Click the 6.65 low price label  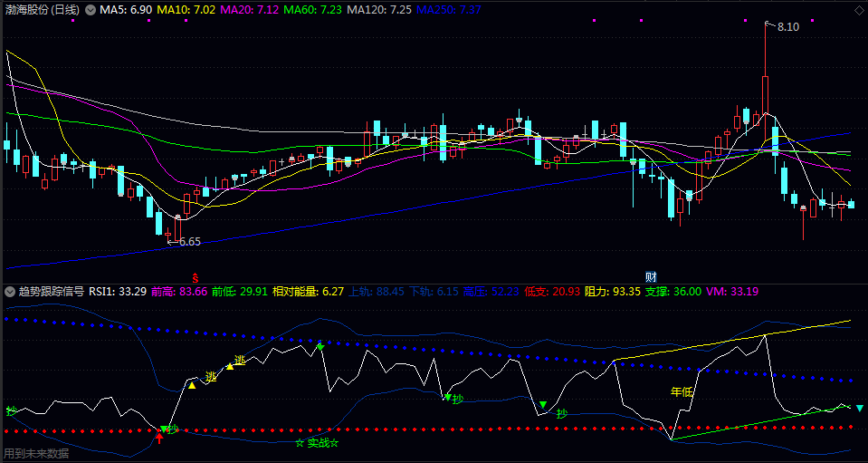186,242
